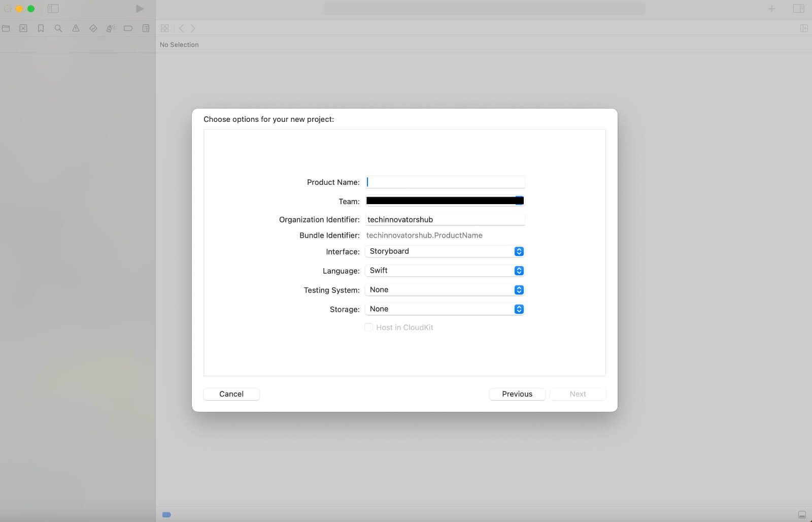812x522 pixels.
Task: Open the Find navigator magnifier icon
Action: pos(58,28)
